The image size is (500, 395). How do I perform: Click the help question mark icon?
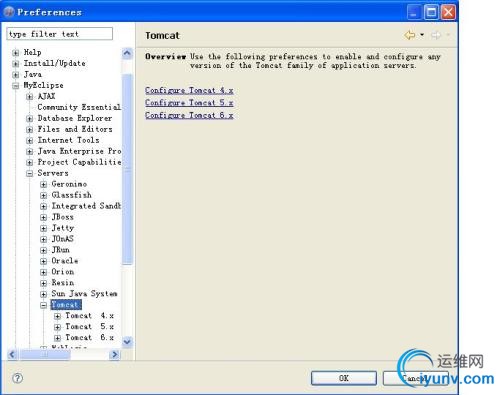(17, 378)
